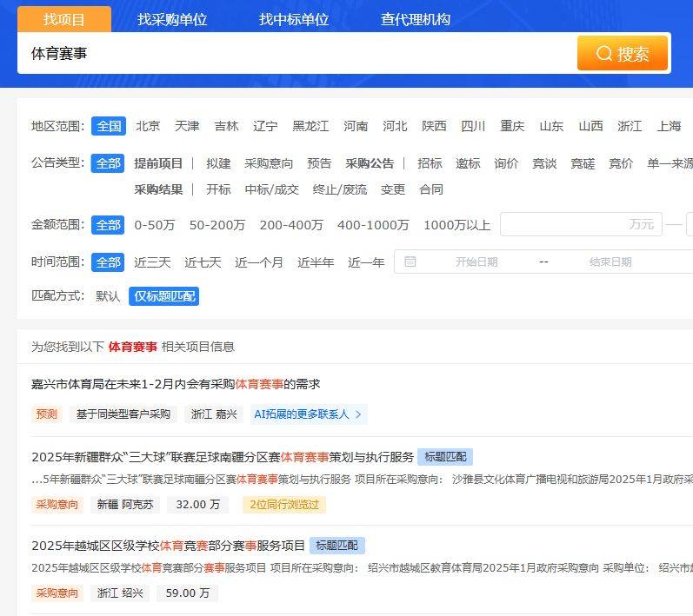Screen dimensions: 693x616
Task: Filter time 近七天
Action: 203,262
